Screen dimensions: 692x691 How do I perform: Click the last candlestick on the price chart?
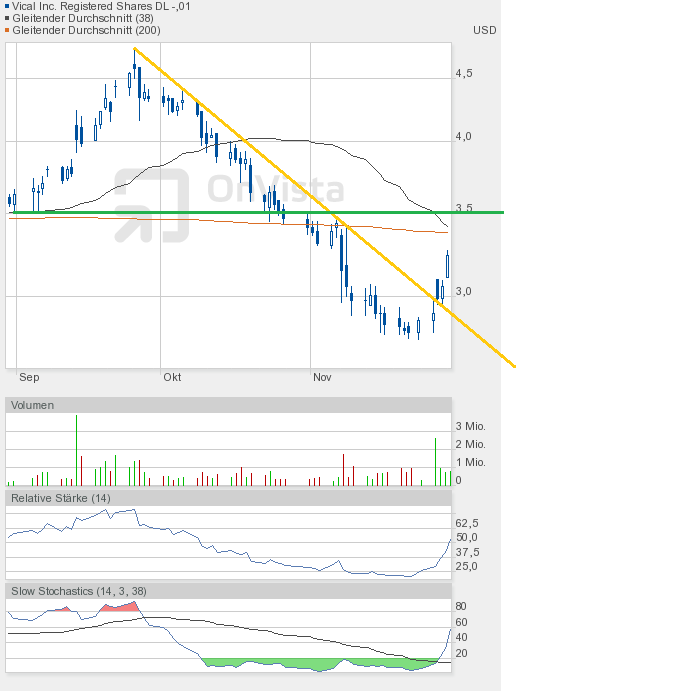447,265
